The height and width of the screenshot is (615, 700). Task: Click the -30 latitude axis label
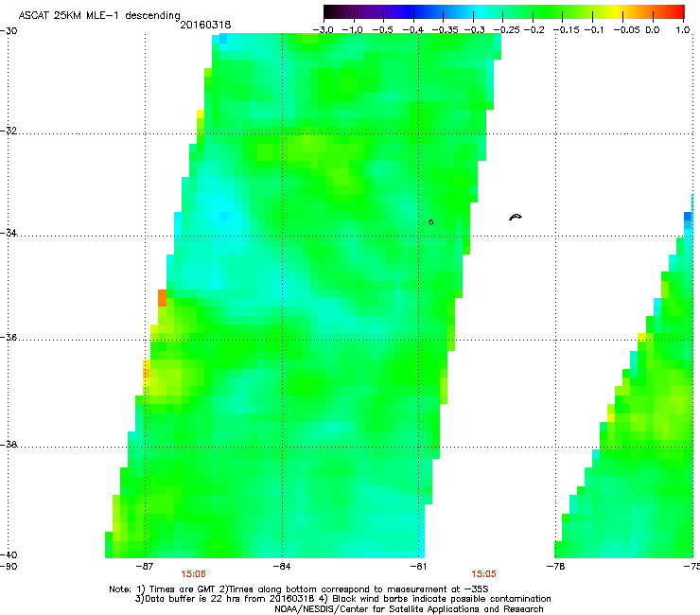click(9, 31)
